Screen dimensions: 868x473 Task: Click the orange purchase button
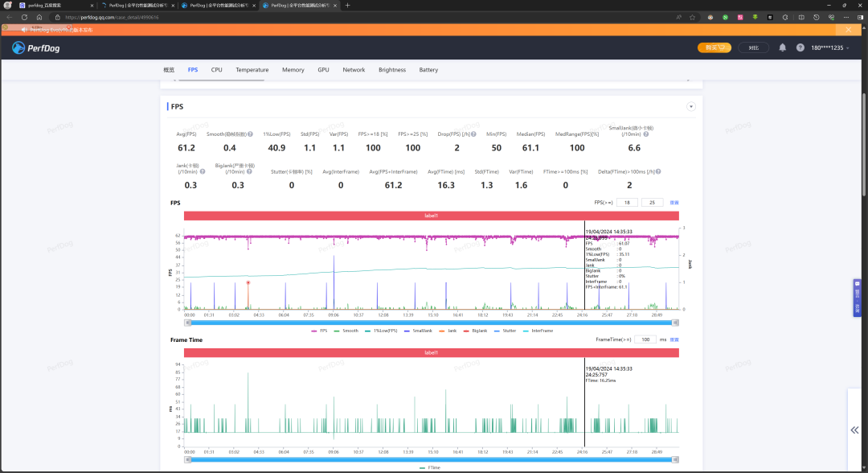point(714,47)
